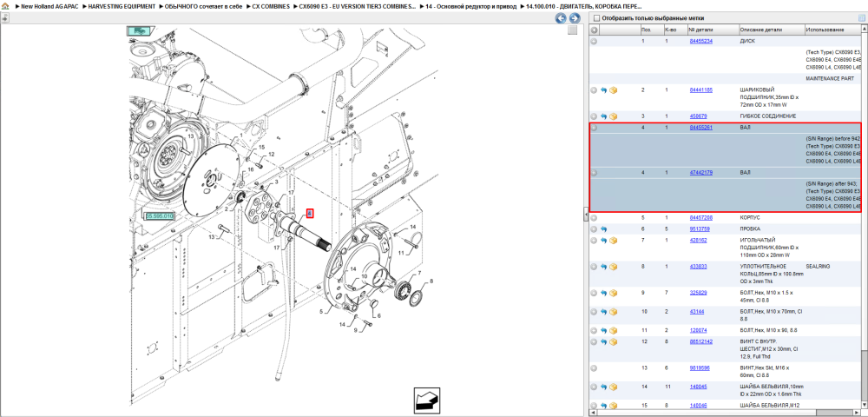
Task: Click callout number 4 on the diagram
Action: pyautogui.click(x=310, y=213)
